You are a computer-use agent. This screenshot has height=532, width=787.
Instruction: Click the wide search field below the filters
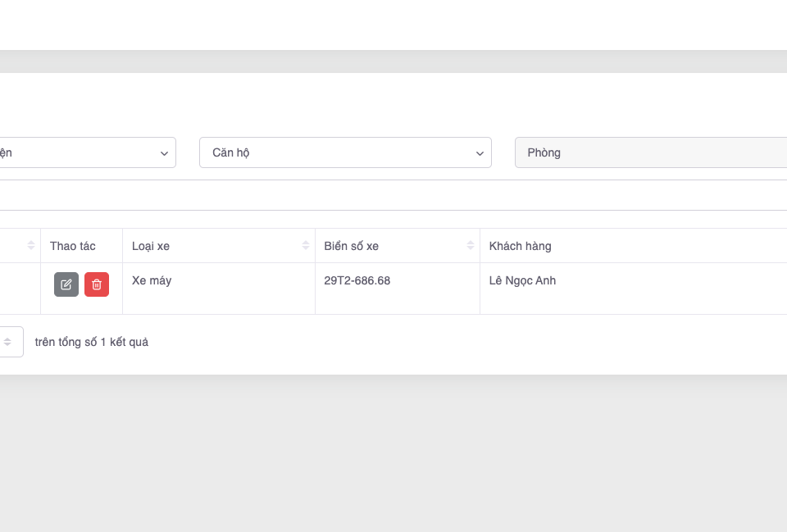[x=393, y=195]
